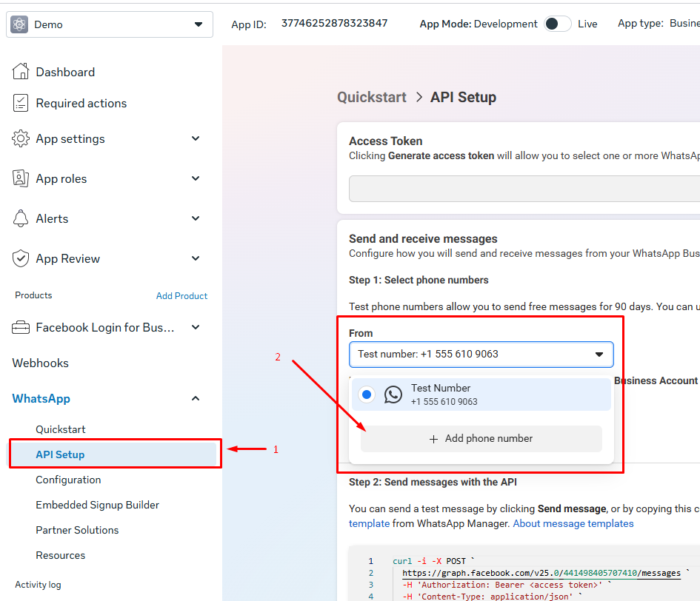Click the Alerts bell icon
This screenshot has height=601, width=700.
[x=21, y=218]
